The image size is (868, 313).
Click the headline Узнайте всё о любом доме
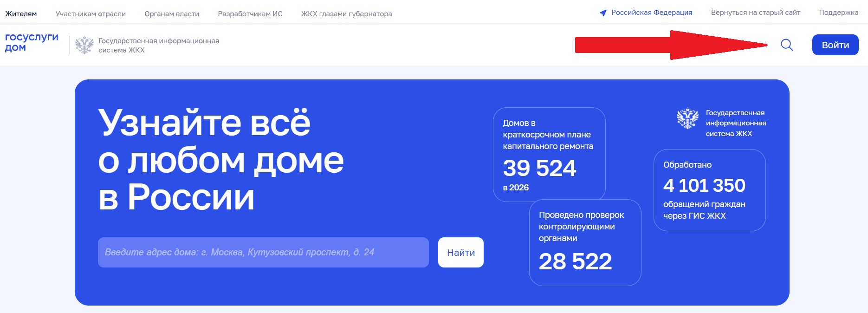click(x=221, y=160)
